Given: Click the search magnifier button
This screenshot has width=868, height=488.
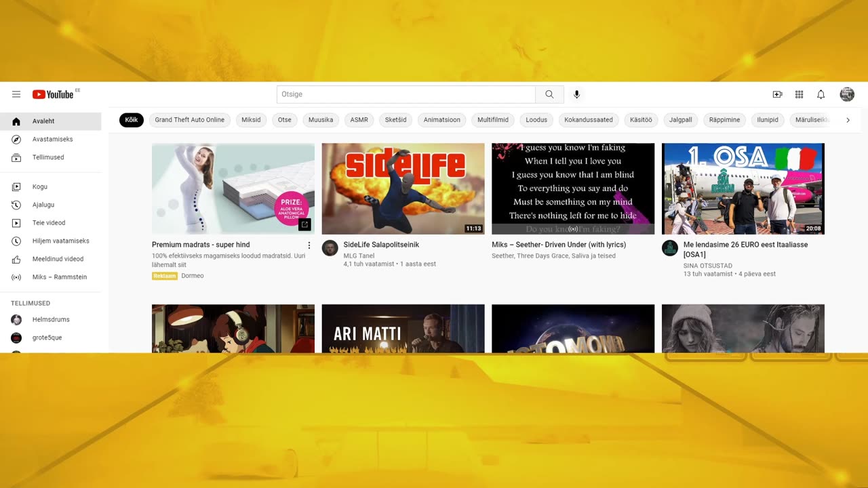Looking at the screenshot, I should coord(549,94).
